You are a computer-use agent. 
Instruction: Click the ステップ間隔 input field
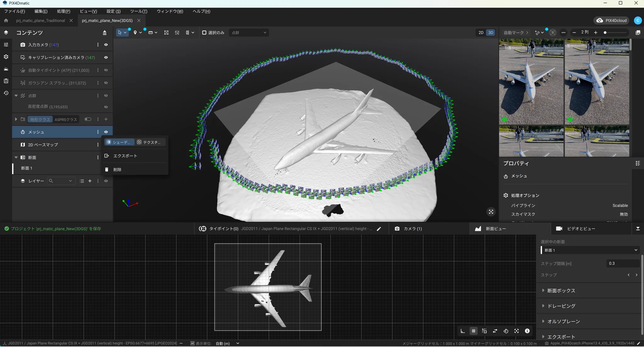pyautogui.click(x=623, y=263)
